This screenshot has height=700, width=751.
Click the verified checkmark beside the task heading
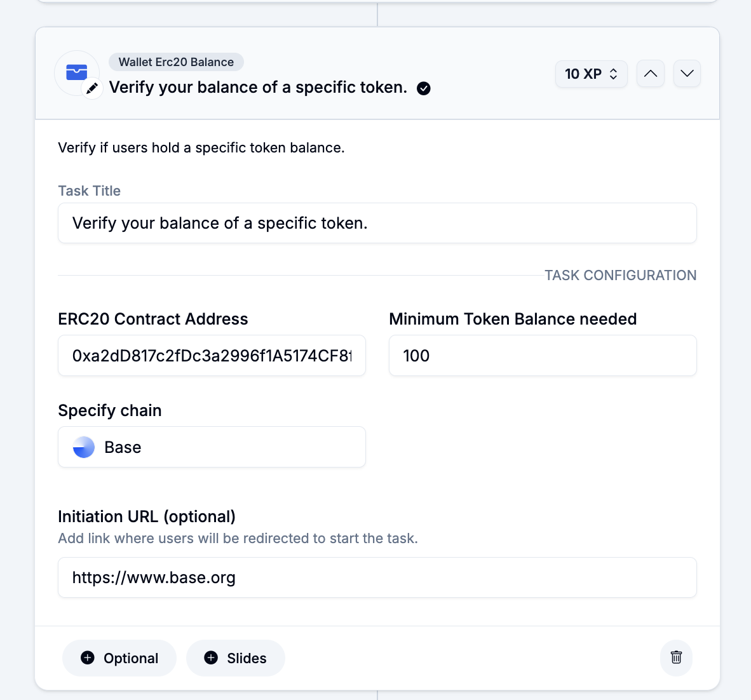pos(424,88)
